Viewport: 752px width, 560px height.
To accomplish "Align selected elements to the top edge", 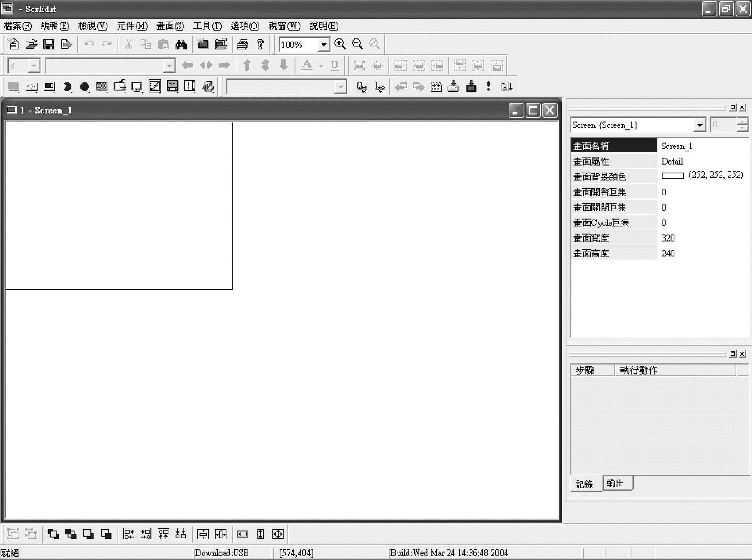I will 163,534.
